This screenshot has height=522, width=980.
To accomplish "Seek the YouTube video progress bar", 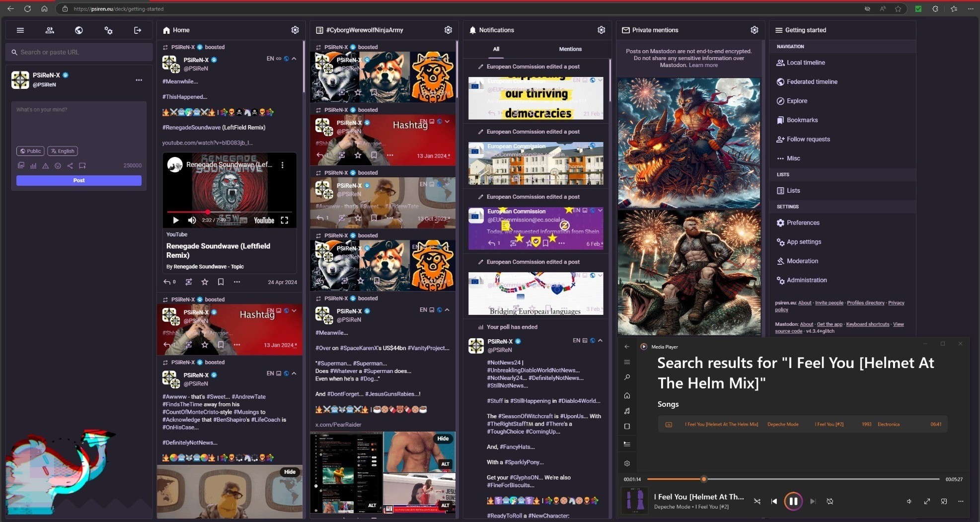I will pyautogui.click(x=229, y=212).
